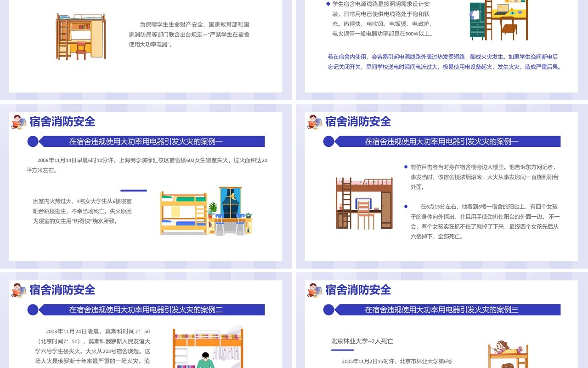Select the 案例三 banner heading
Viewport: 588px width, 368px height.
tap(447, 310)
